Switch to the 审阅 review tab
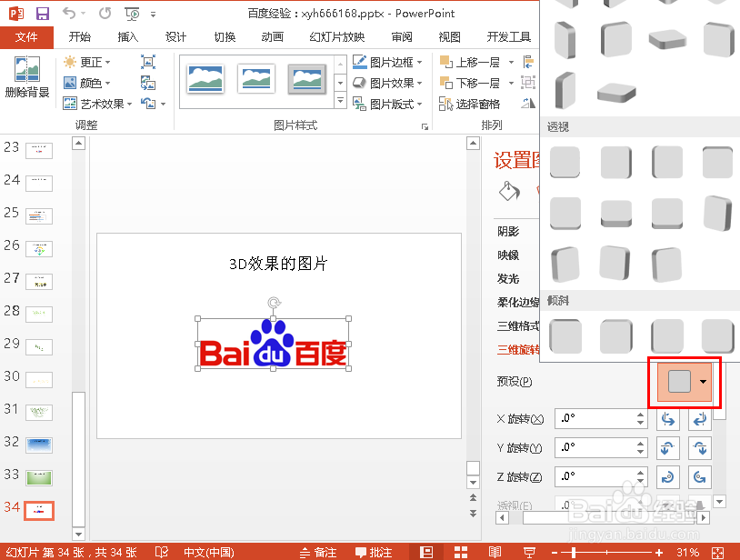This screenshot has width=740, height=560. [x=402, y=36]
